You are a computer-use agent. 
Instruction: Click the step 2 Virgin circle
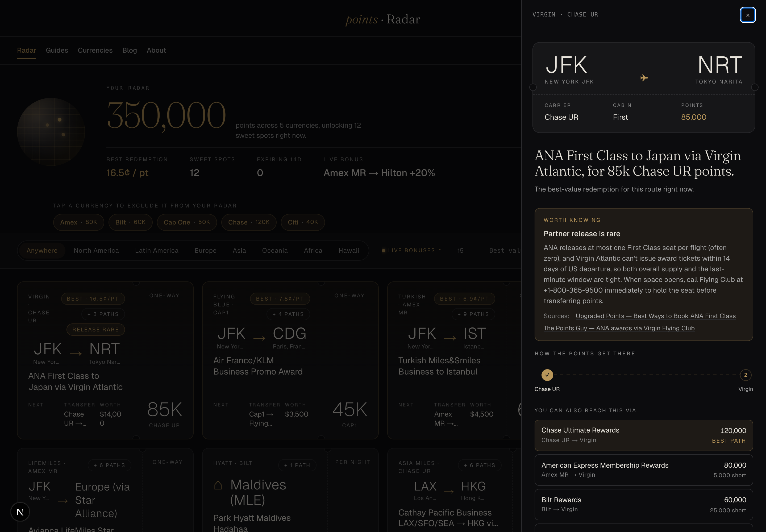tap(745, 375)
